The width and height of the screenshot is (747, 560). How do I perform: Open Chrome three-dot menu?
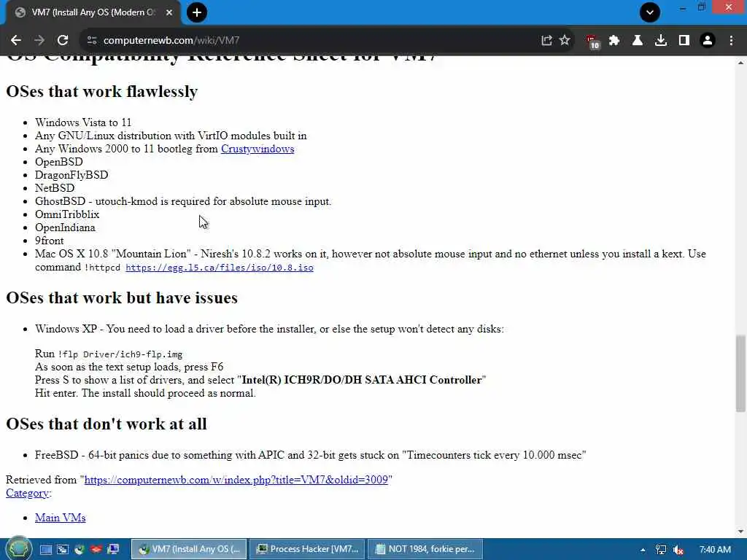pos(731,41)
